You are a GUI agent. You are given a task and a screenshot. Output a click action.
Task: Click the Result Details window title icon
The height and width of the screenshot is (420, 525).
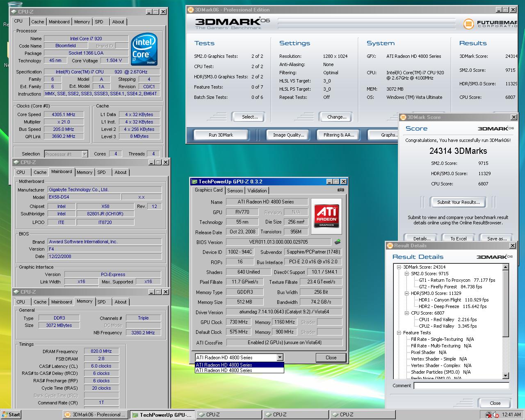click(x=390, y=246)
